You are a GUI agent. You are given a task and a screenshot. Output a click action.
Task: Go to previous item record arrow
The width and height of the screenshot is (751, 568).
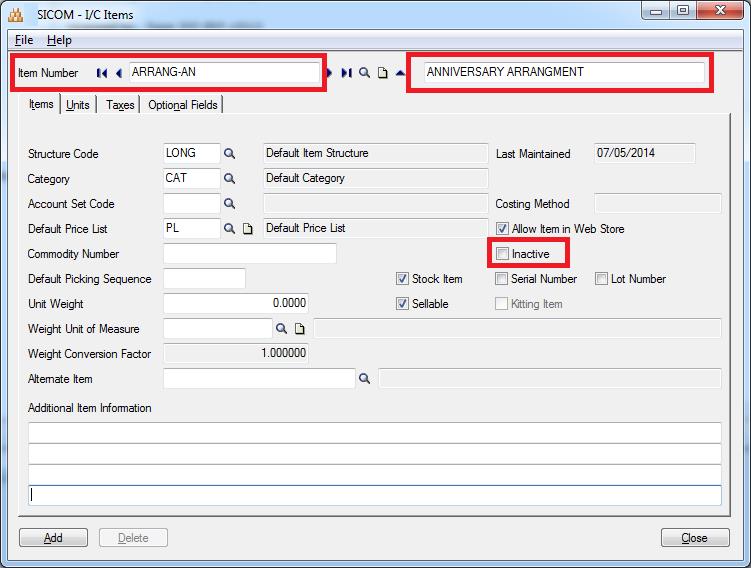pos(119,73)
